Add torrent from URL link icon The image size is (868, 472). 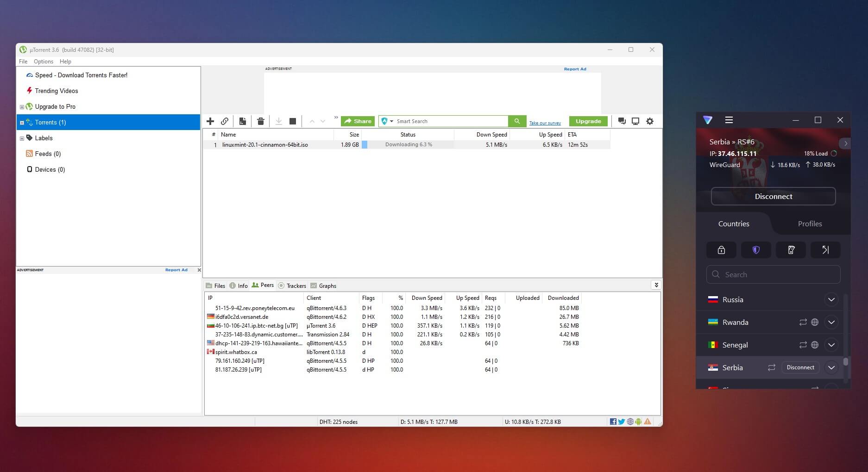click(x=225, y=121)
